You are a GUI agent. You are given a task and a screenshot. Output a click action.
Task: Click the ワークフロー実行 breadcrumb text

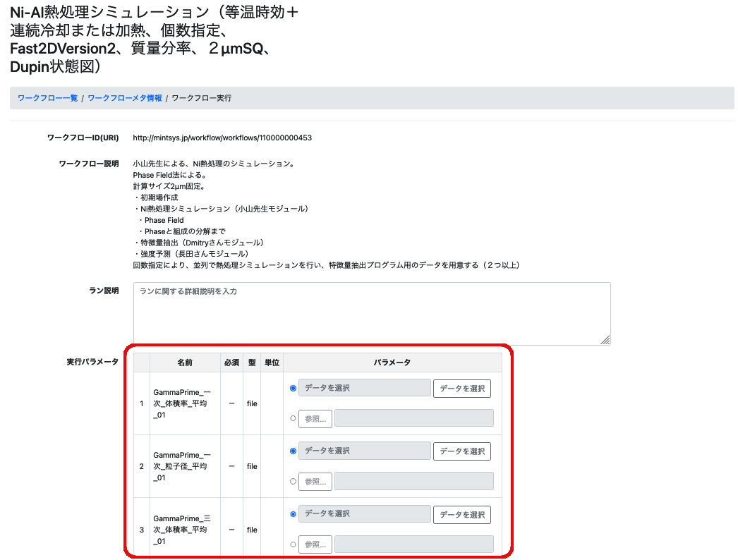click(202, 98)
